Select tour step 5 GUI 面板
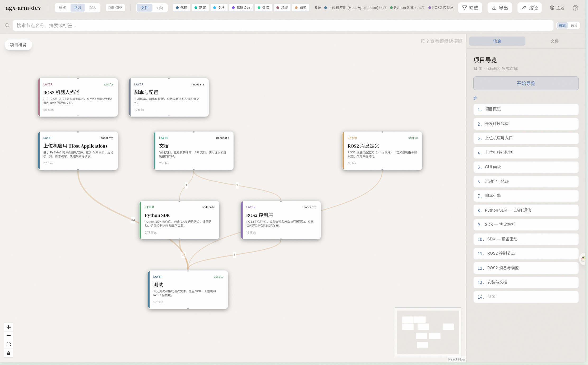This screenshot has width=588, height=365. tap(526, 167)
